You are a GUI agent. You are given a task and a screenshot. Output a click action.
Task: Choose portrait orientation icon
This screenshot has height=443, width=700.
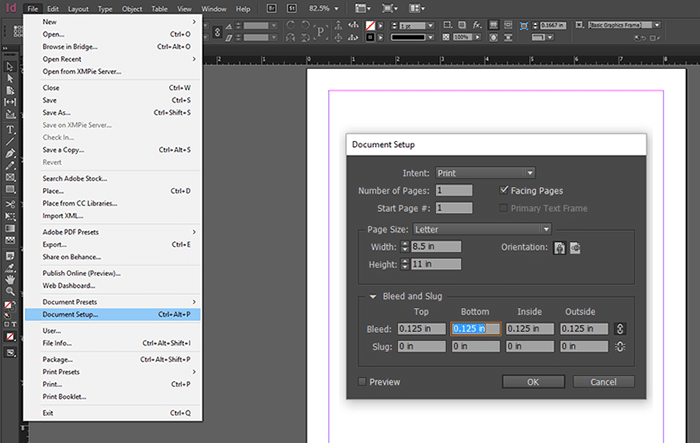(559, 248)
